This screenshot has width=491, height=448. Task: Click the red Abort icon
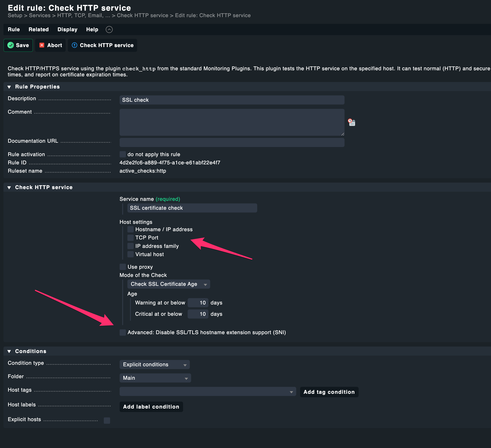42,45
